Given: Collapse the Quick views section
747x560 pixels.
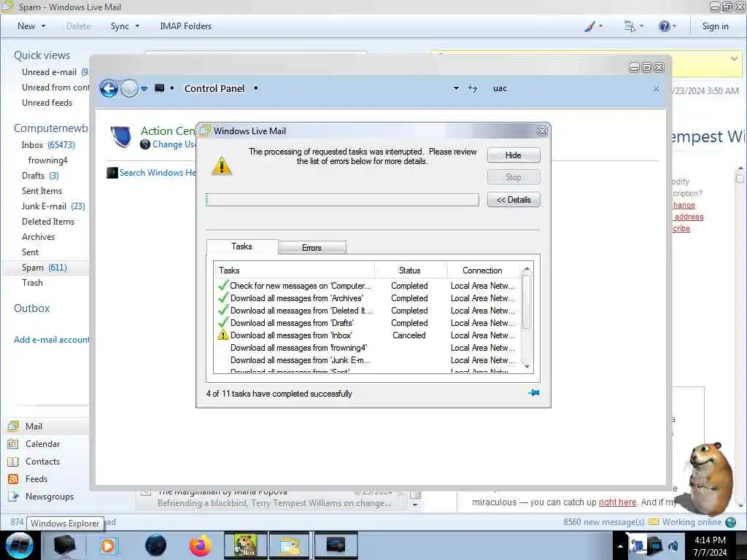Looking at the screenshot, I should (x=42, y=55).
